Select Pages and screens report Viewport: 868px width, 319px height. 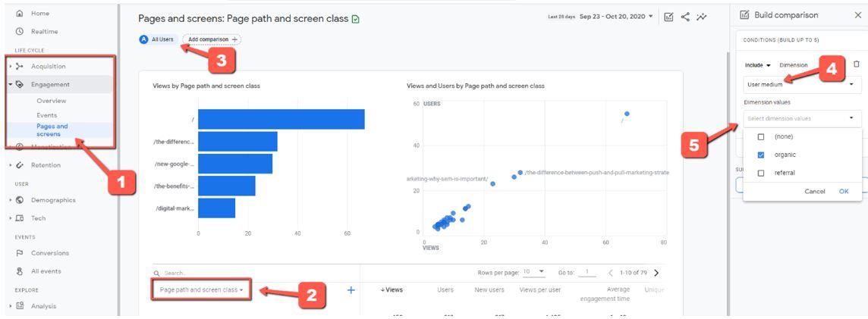tap(52, 130)
